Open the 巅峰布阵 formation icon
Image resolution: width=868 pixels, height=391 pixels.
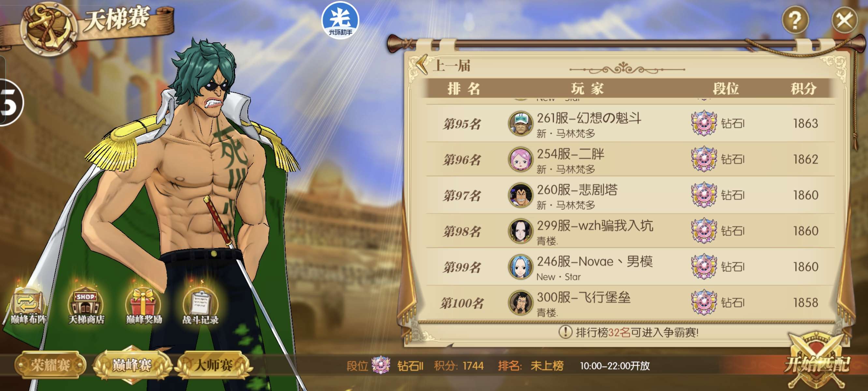tap(28, 307)
